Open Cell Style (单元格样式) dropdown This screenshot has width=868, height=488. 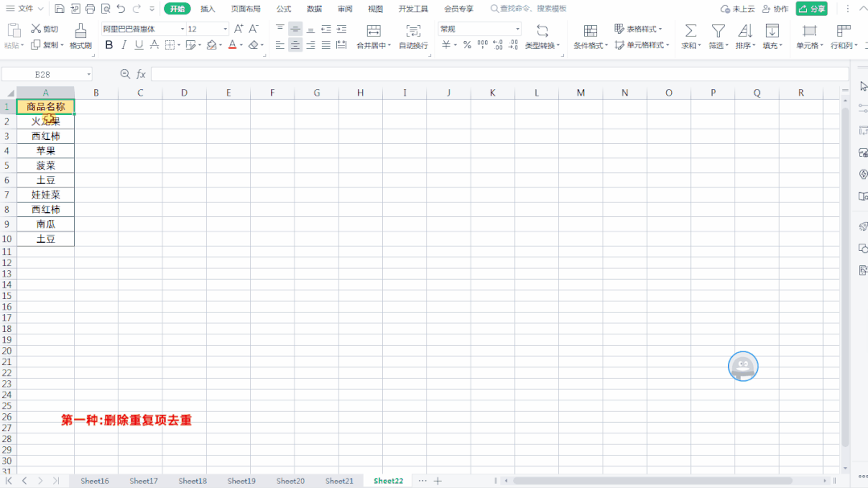(642, 45)
